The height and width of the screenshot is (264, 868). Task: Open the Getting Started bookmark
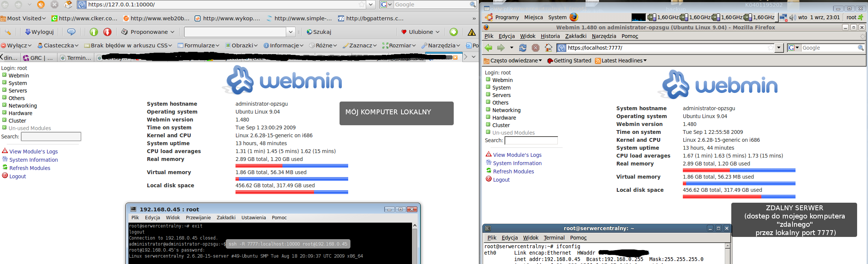pos(569,61)
